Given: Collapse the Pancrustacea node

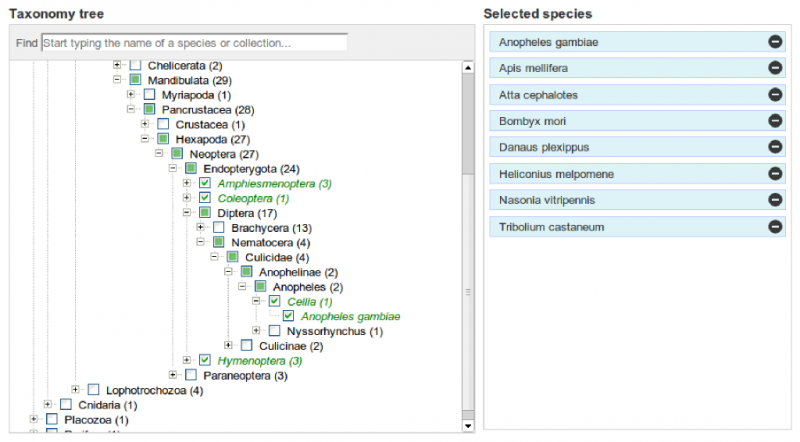Looking at the screenshot, I should pos(131,109).
